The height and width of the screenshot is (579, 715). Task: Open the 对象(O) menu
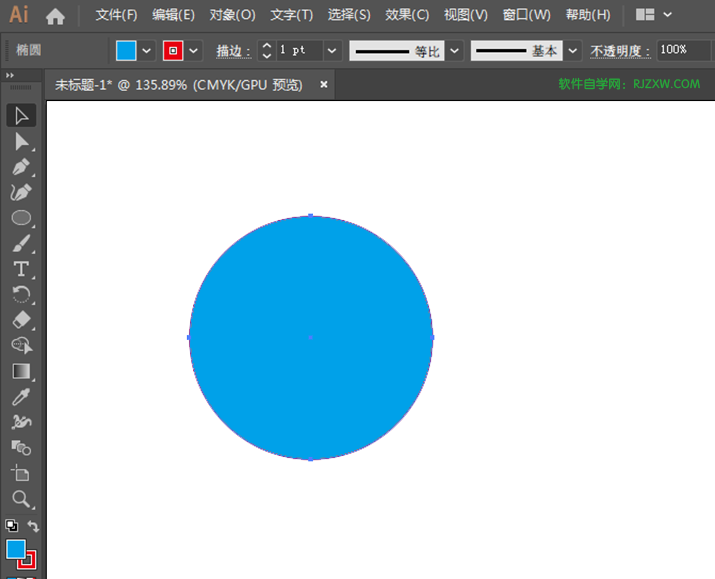pyautogui.click(x=233, y=15)
